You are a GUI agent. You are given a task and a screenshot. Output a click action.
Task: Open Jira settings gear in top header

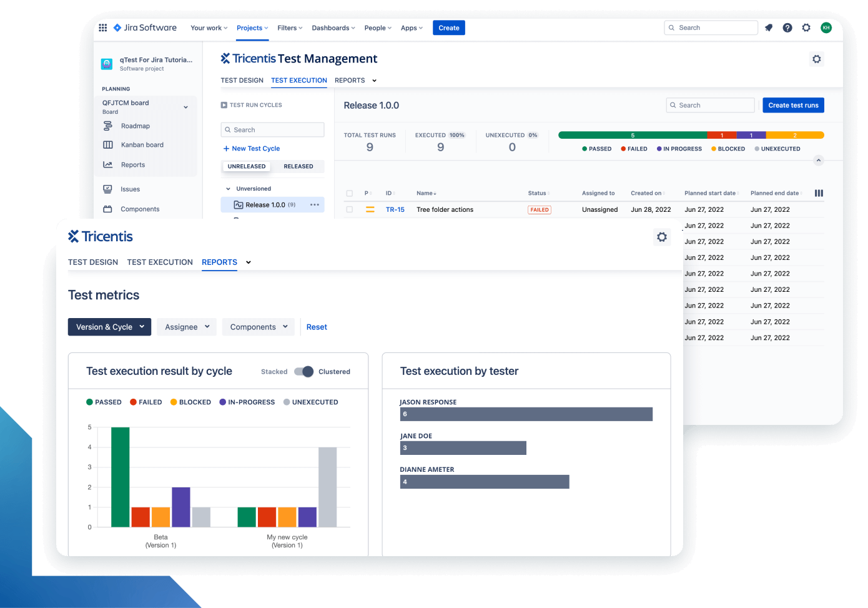pyautogui.click(x=806, y=27)
